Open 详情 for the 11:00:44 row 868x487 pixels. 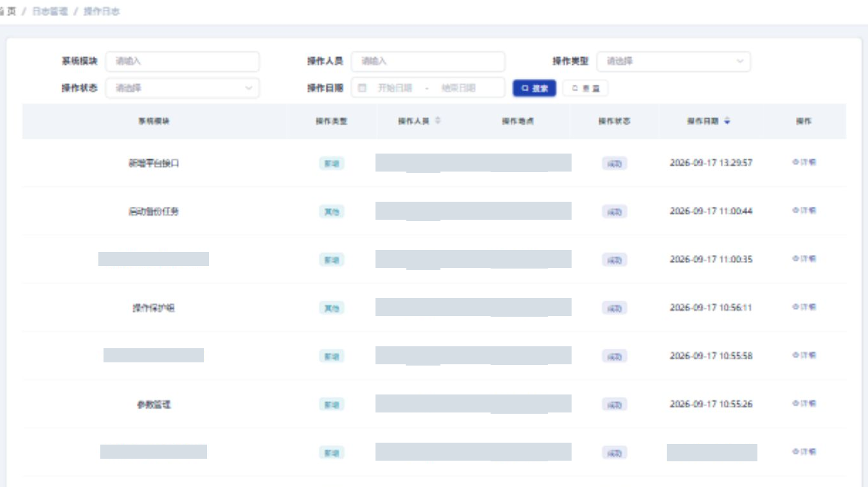[x=804, y=211]
